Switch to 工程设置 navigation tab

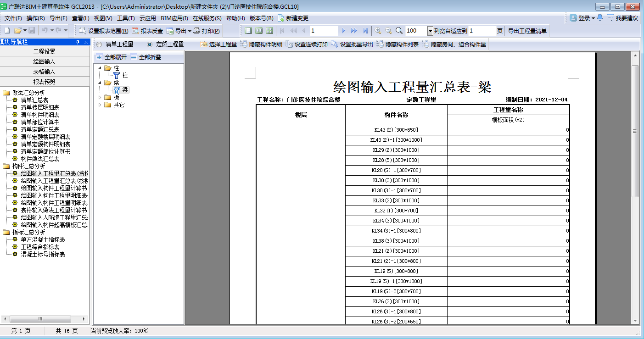45,51
